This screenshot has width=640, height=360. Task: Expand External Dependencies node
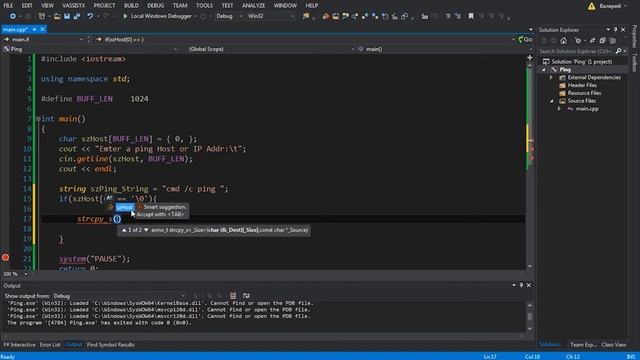(551, 78)
